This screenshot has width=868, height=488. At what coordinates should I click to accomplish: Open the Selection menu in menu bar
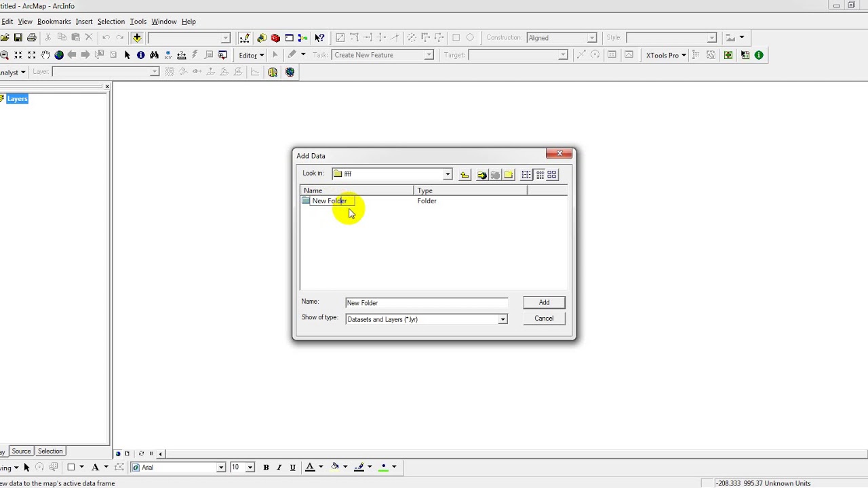pos(111,22)
